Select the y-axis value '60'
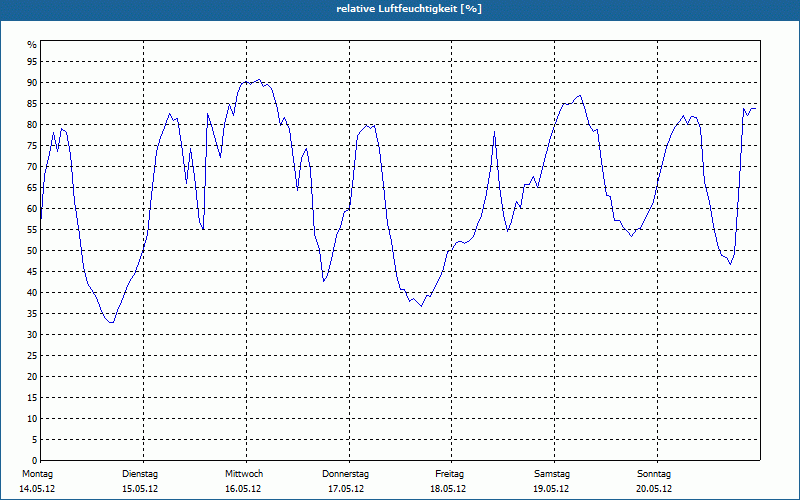The width and height of the screenshot is (800, 500). (32, 209)
